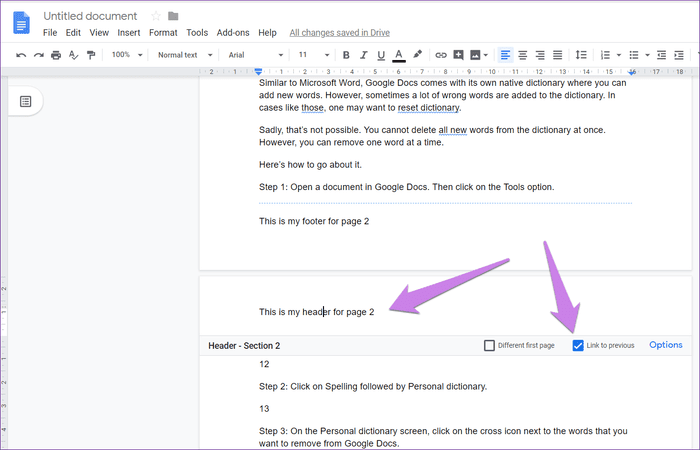Justify the text
Viewport: 700px width, 450px height.
[x=558, y=55]
